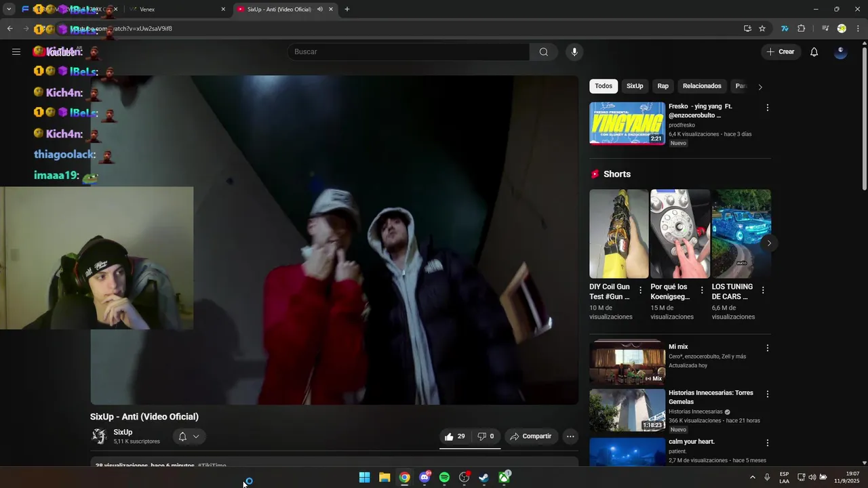The image size is (868, 488).
Task: Open the Chrome extensions puzzle icon
Action: pyautogui.click(x=801, y=28)
